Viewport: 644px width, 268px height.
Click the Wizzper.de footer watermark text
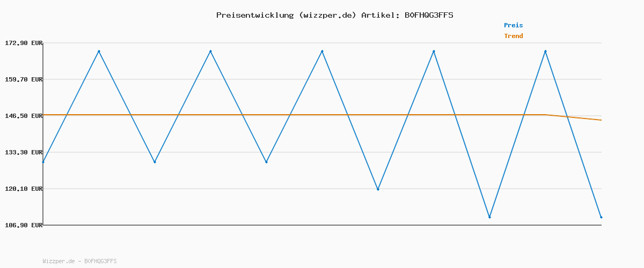(x=79, y=261)
